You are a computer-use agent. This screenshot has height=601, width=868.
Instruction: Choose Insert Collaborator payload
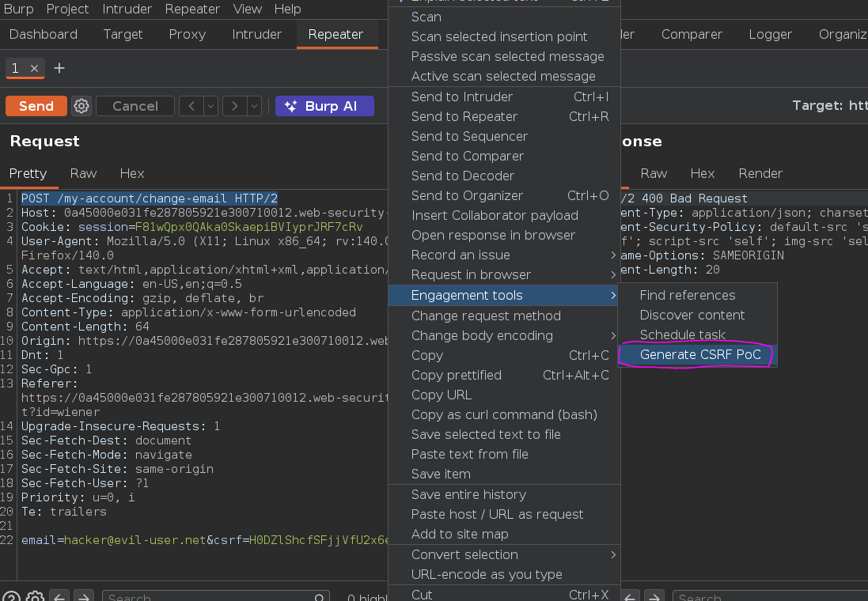[504, 216]
